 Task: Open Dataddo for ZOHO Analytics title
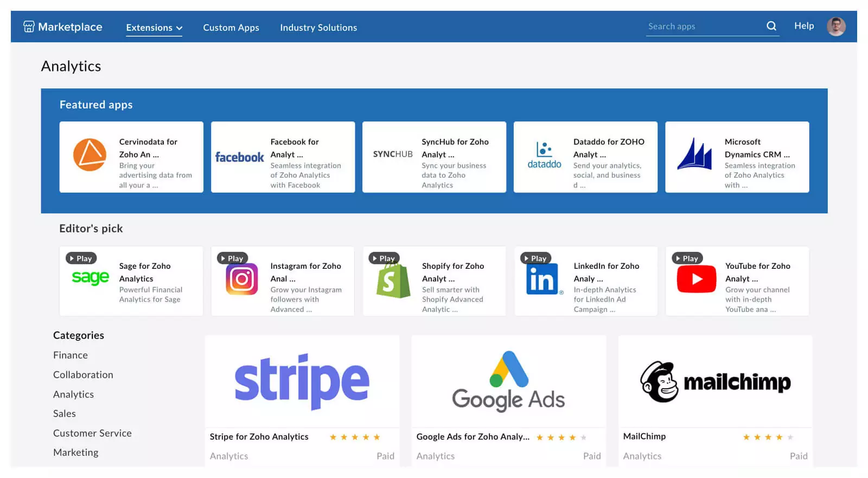[x=609, y=148]
